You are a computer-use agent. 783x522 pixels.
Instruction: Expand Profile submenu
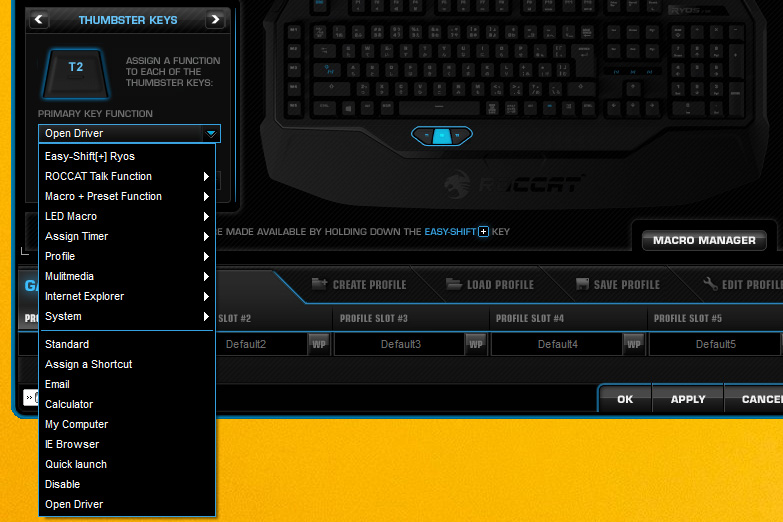click(127, 256)
